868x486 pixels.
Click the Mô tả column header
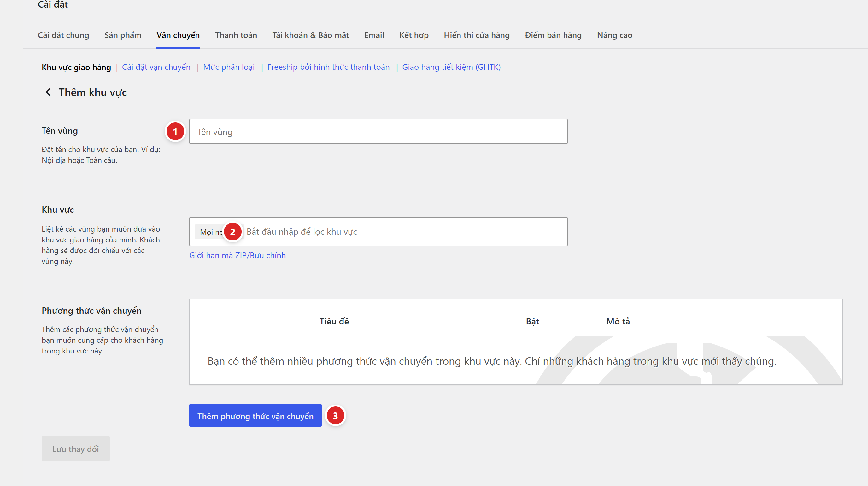pyautogui.click(x=618, y=321)
